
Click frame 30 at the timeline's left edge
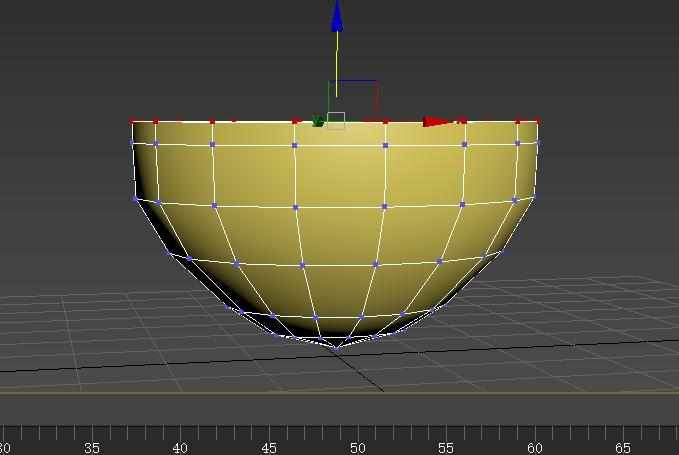point(5,447)
